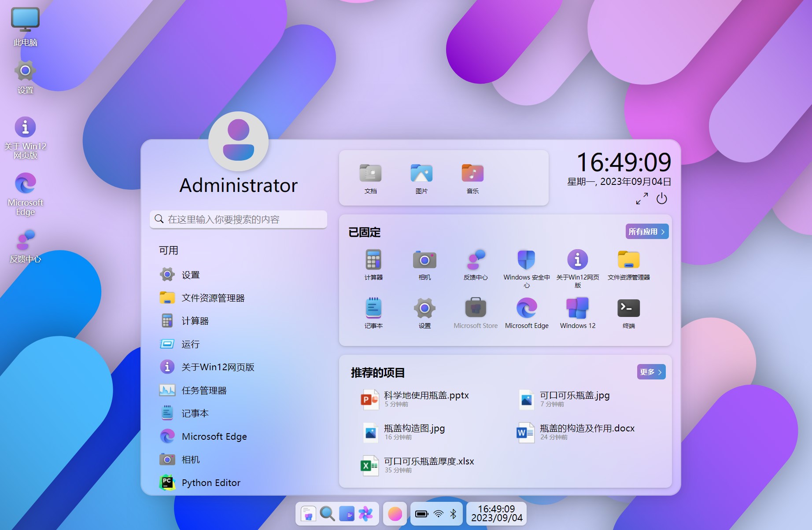Screen dimensions: 812x530
Task: Launch the Camera pinned app
Action: point(424,265)
